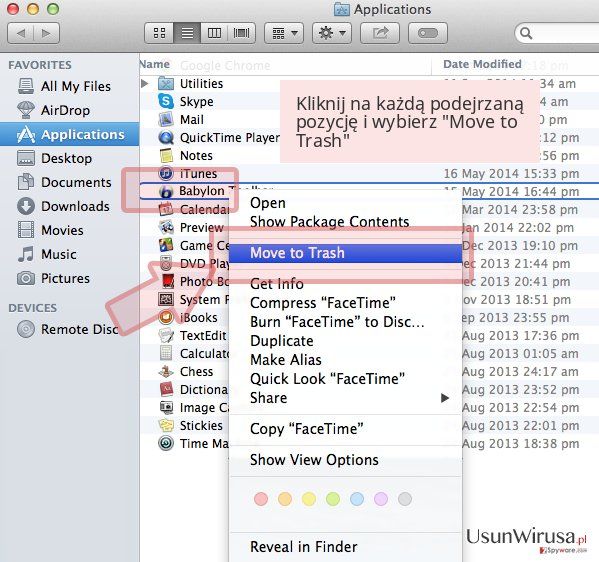Apply the red color label

click(261, 499)
